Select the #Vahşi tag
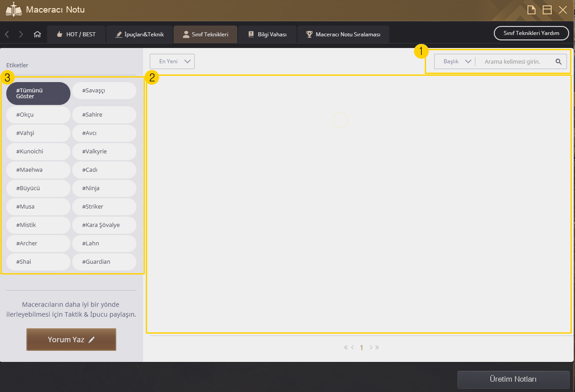Viewport: 575px width, 392px height. 39,133
